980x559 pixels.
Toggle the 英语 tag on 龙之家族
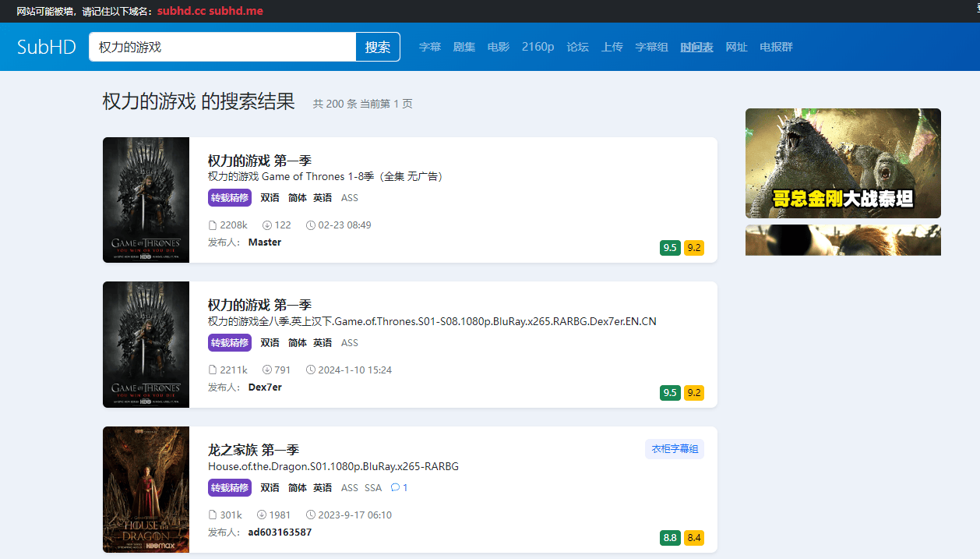click(323, 486)
